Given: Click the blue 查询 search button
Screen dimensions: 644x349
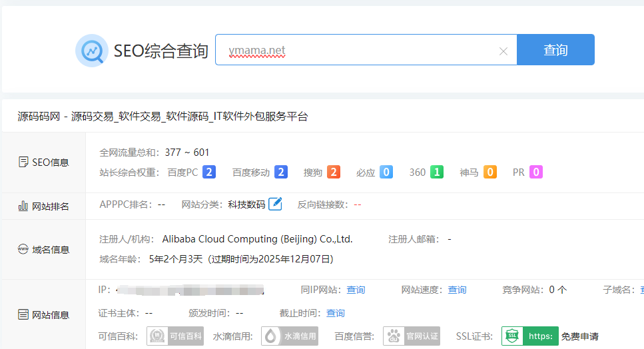Looking at the screenshot, I should pos(555,50).
